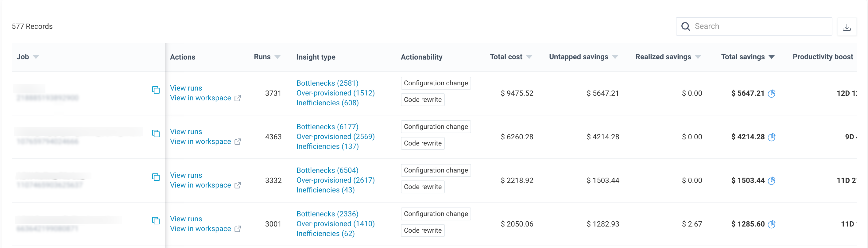Sort by Runs column arrow
This screenshot has height=248, width=868.
(x=277, y=57)
